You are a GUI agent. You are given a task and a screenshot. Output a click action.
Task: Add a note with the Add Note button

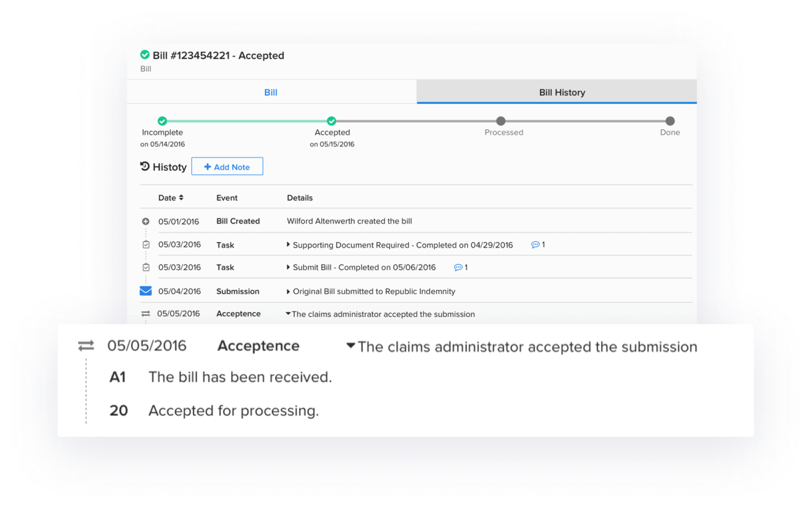coord(227,166)
